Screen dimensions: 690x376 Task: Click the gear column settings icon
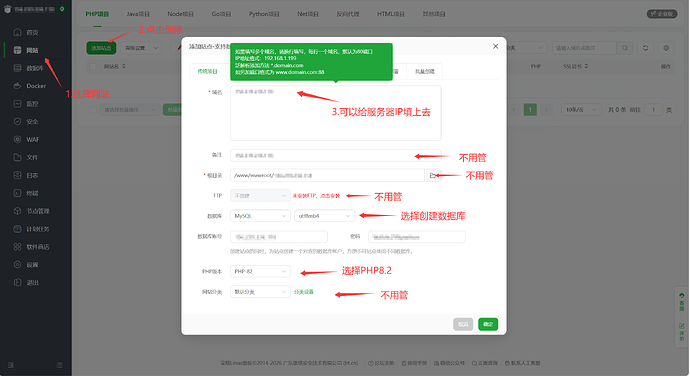(x=666, y=48)
